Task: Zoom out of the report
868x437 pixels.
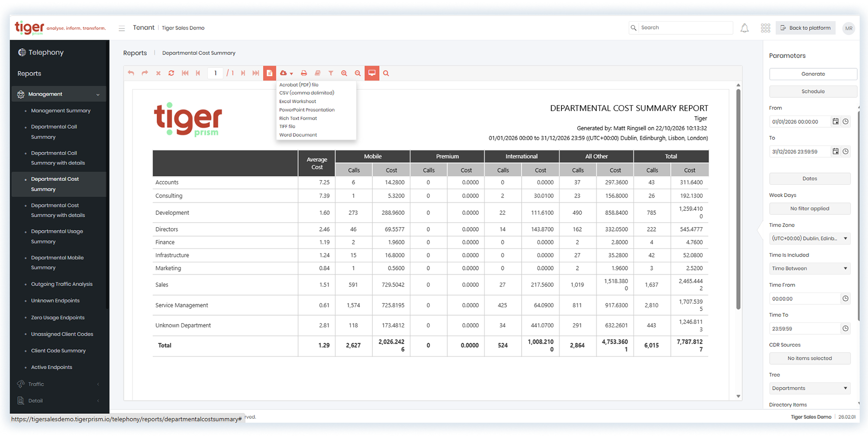Action: click(358, 73)
